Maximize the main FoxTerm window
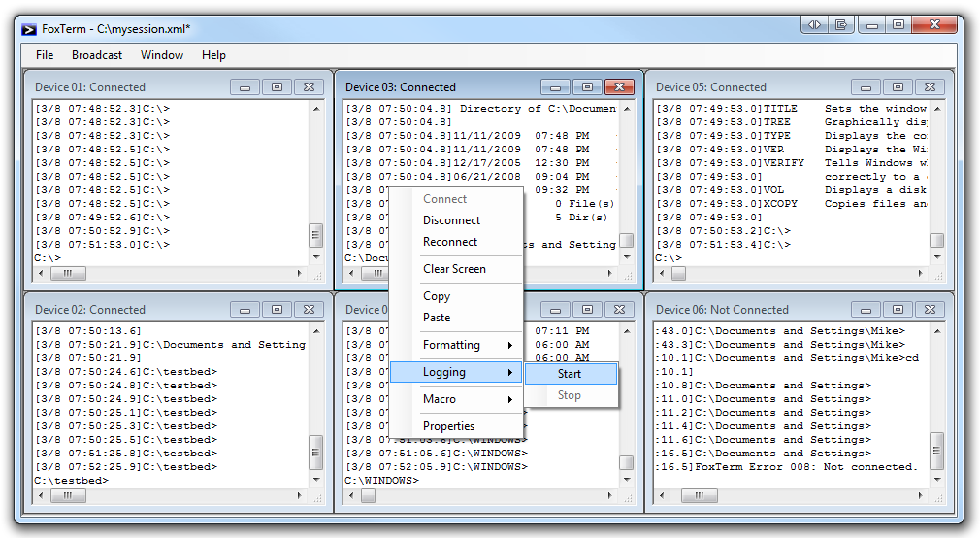This screenshot has height=538, width=980. click(x=898, y=25)
